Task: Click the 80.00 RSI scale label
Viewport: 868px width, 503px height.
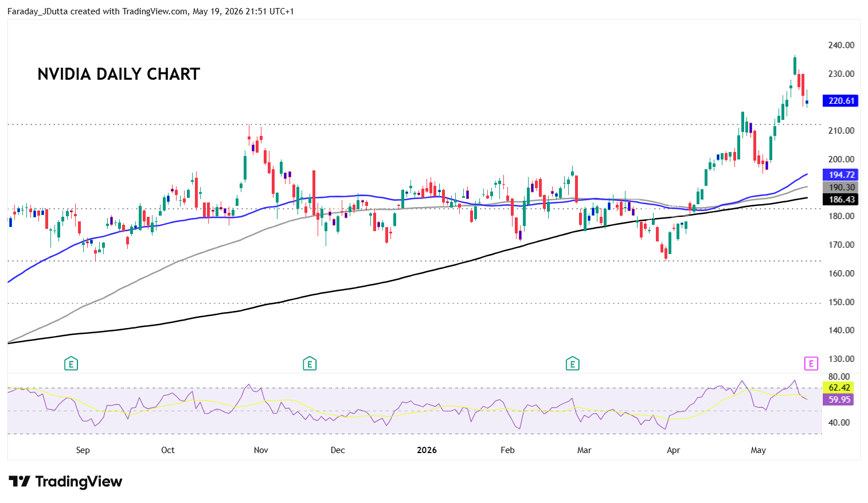Action: click(x=839, y=377)
